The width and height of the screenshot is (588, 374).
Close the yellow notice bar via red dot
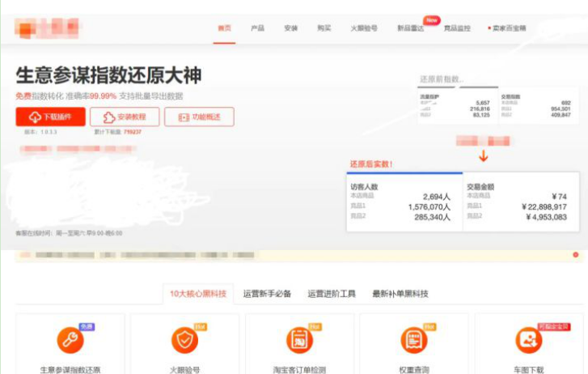[576, 254]
